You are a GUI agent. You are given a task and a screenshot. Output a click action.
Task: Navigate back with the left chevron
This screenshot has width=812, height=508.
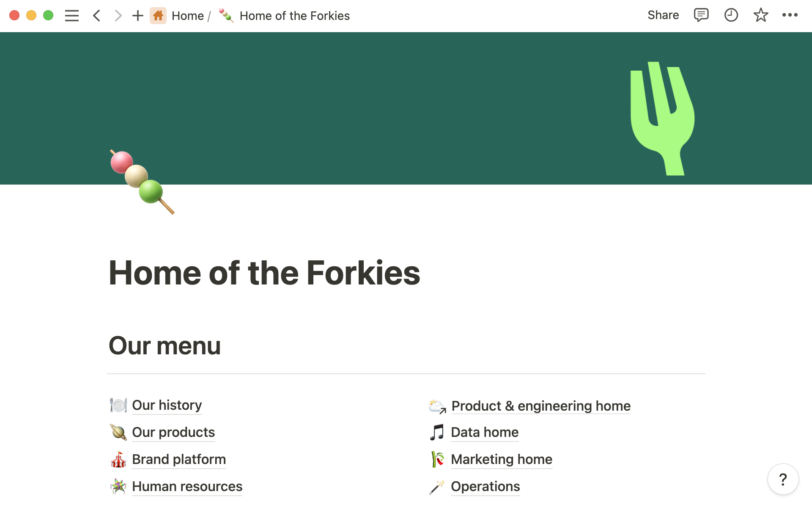96,16
